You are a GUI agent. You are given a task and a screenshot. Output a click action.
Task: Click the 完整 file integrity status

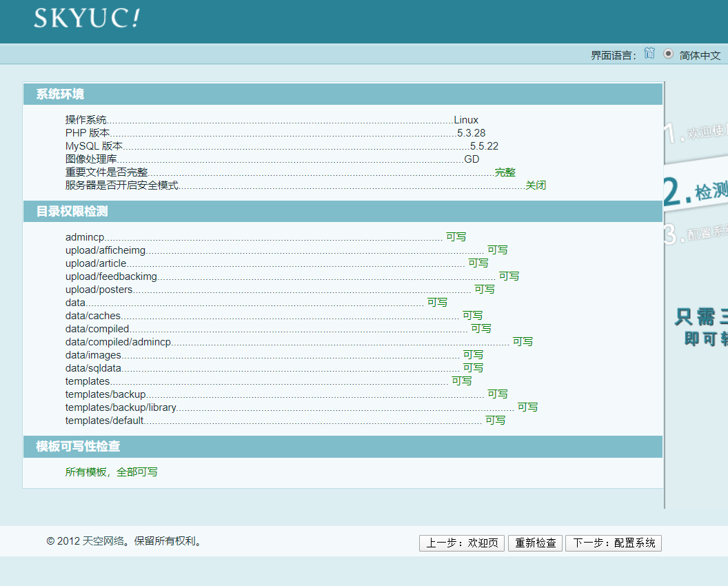pyautogui.click(x=505, y=172)
